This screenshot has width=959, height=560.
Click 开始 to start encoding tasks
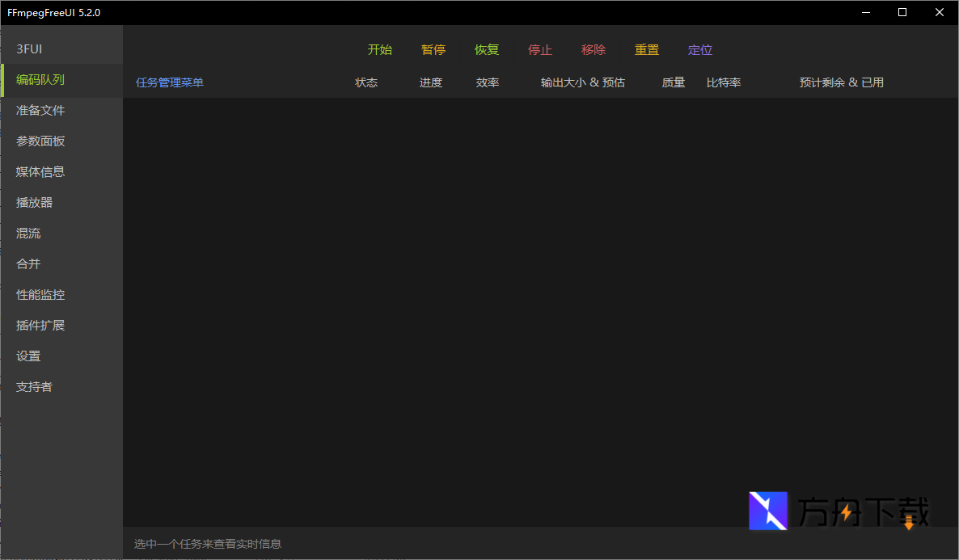(379, 49)
